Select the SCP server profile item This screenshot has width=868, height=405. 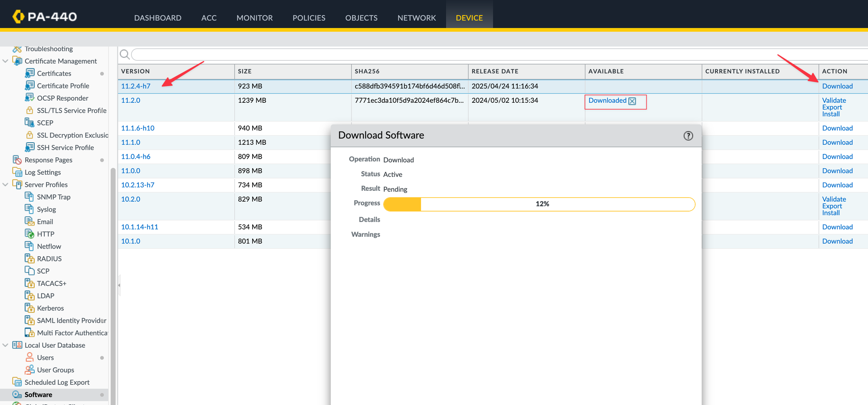point(43,271)
